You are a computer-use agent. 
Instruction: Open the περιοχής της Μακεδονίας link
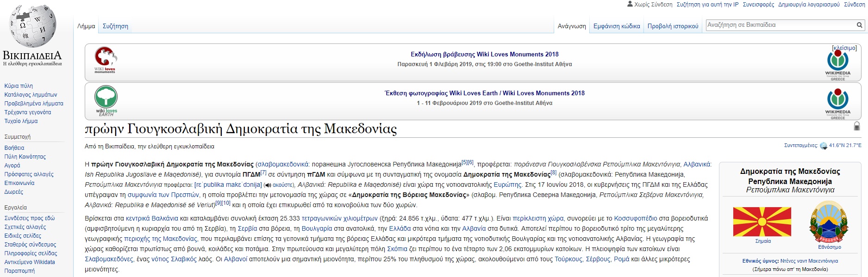click(x=161, y=239)
